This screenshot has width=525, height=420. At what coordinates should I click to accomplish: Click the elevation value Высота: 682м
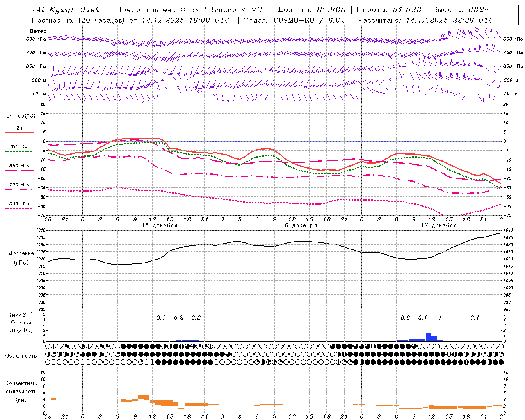click(x=461, y=10)
